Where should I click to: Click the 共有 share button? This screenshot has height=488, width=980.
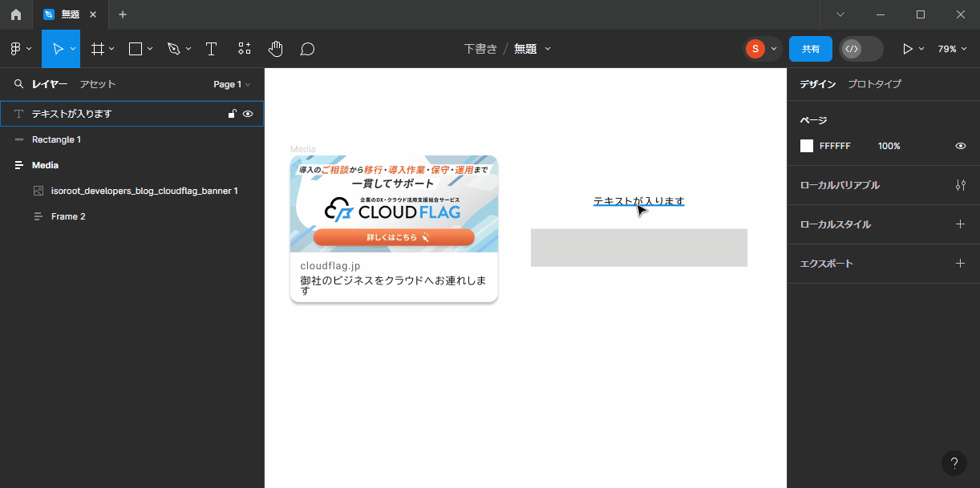coord(811,49)
